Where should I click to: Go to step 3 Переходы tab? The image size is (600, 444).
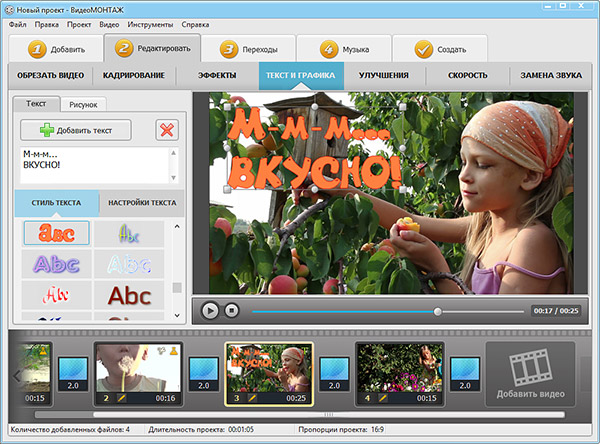pyautogui.click(x=249, y=49)
